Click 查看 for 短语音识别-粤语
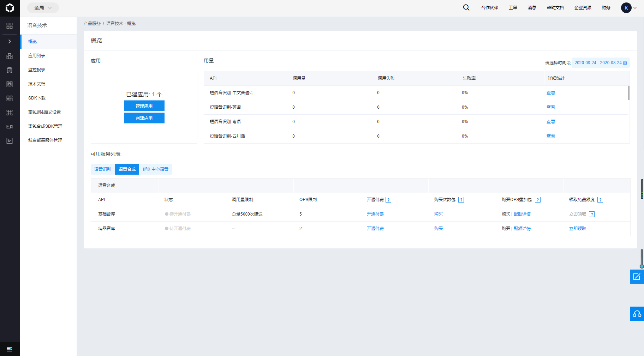The width and height of the screenshot is (644, 356). coord(551,122)
